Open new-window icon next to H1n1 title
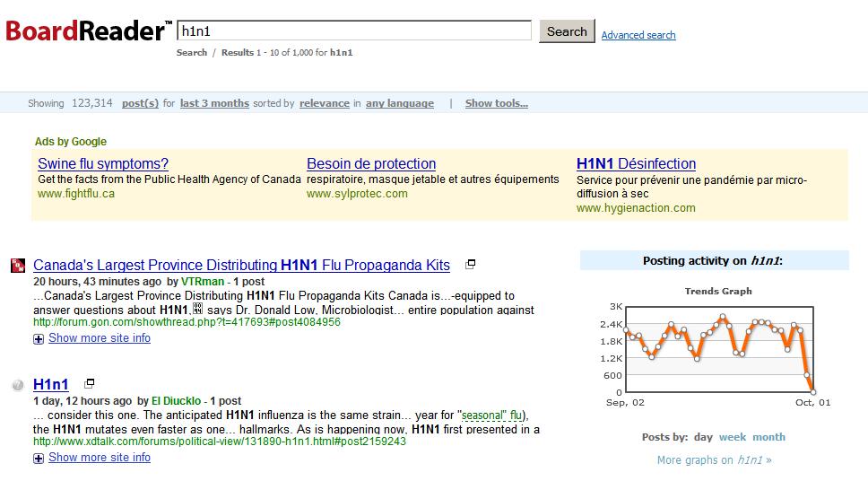868x481 pixels. (x=89, y=383)
